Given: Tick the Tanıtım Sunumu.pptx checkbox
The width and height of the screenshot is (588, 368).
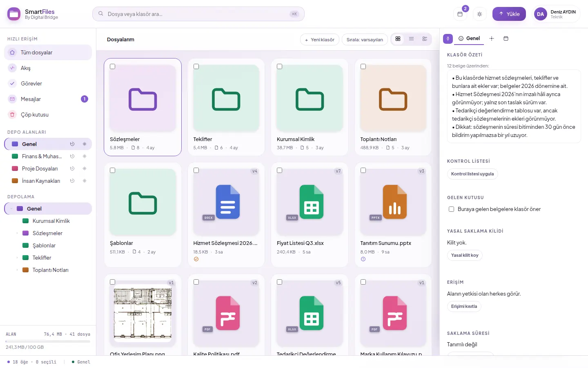Looking at the screenshot, I should (x=363, y=171).
